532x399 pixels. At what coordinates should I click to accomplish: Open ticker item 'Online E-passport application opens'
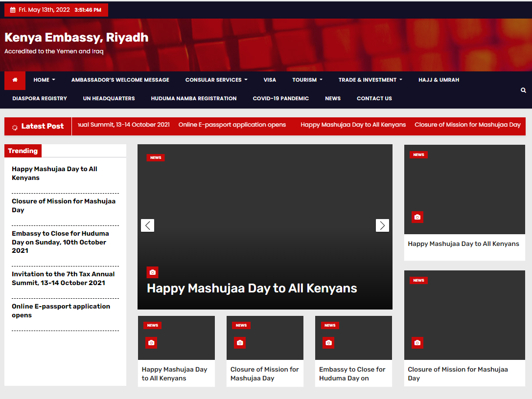tap(232, 125)
